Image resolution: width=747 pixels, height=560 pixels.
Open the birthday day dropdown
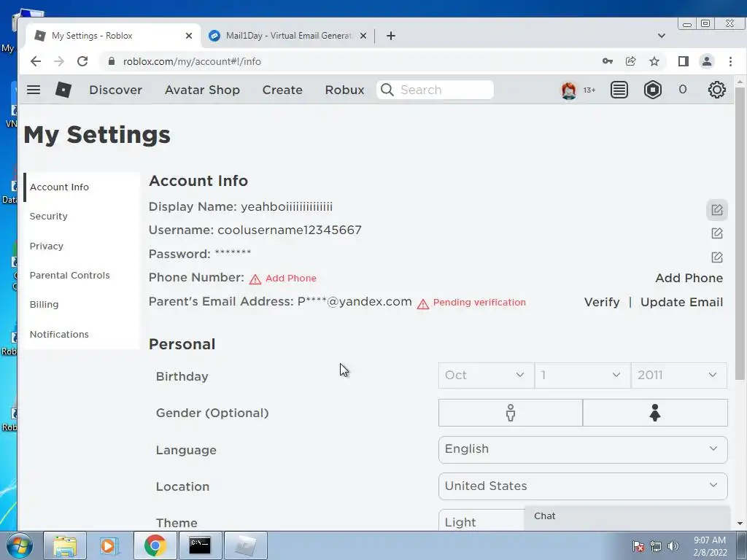click(x=582, y=376)
